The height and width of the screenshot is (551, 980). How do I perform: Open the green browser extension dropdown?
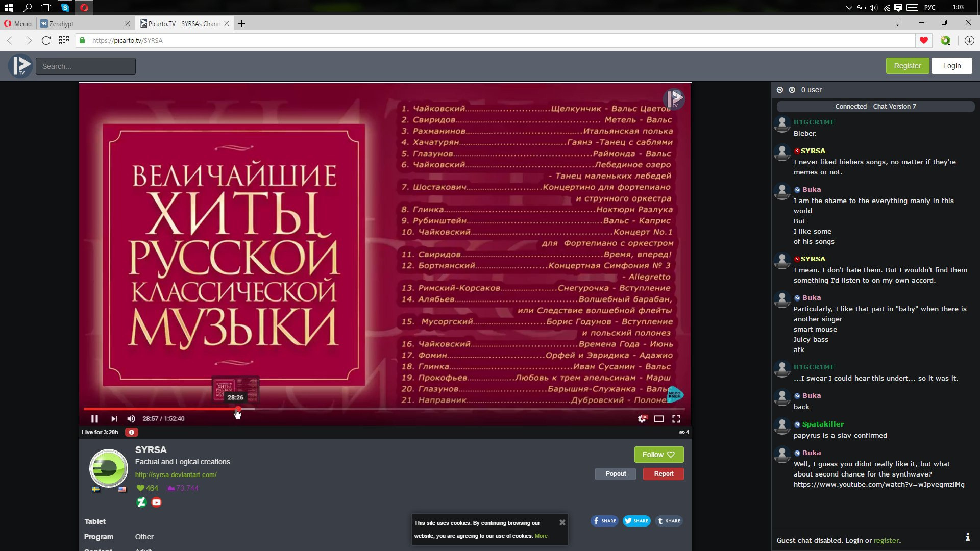pos(946,40)
